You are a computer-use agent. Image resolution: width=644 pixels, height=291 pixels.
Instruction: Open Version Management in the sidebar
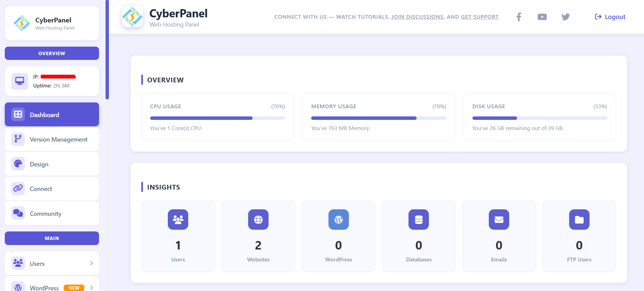coord(52,139)
